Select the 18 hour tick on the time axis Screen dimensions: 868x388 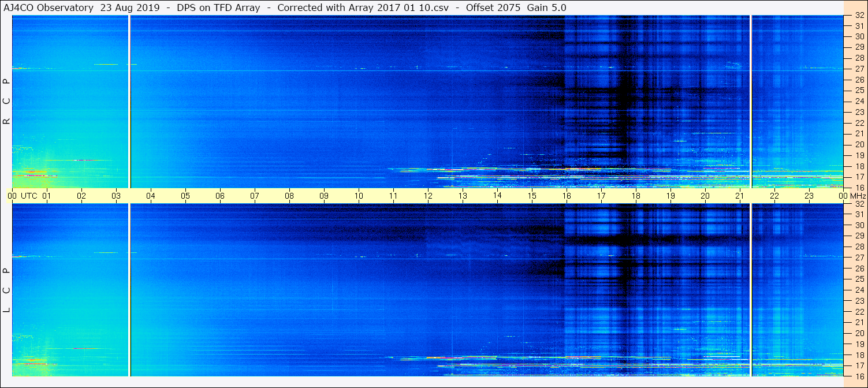click(x=636, y=196)
